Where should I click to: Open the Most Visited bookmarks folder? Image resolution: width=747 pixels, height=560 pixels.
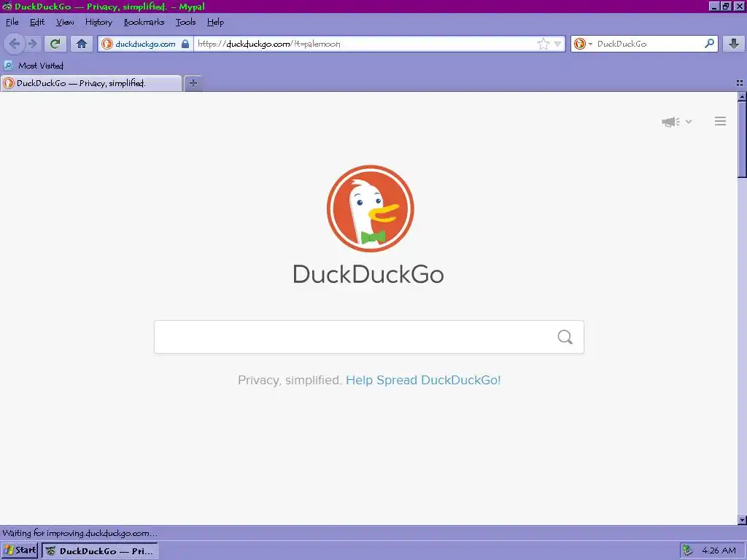click(x=34, y=66)
